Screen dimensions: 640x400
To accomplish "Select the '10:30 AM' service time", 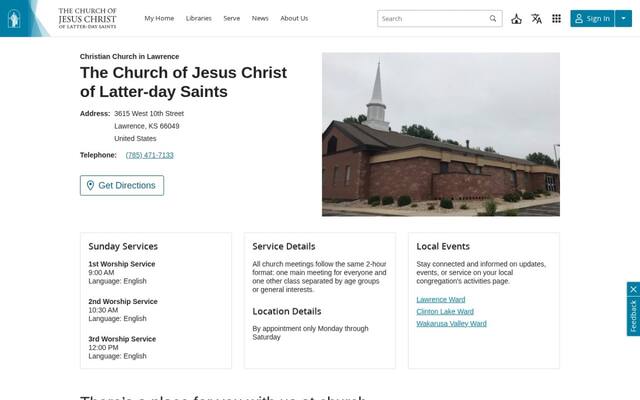I will pos(103,310).
